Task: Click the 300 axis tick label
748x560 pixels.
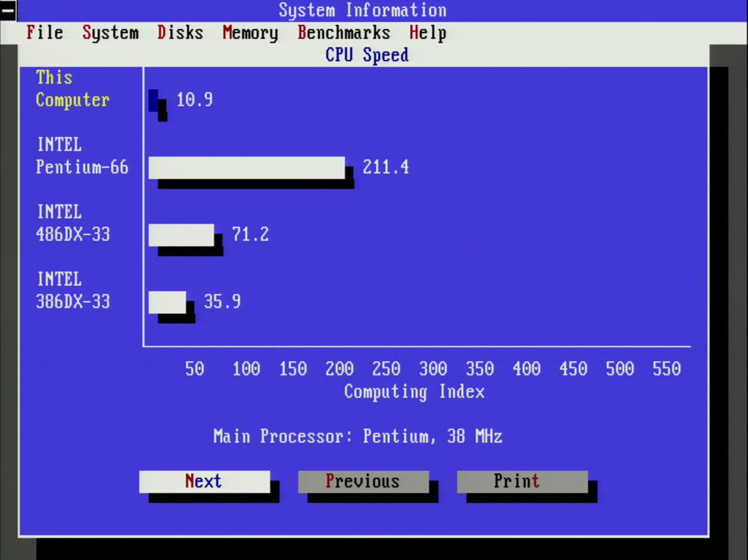Action: [433, 369]
